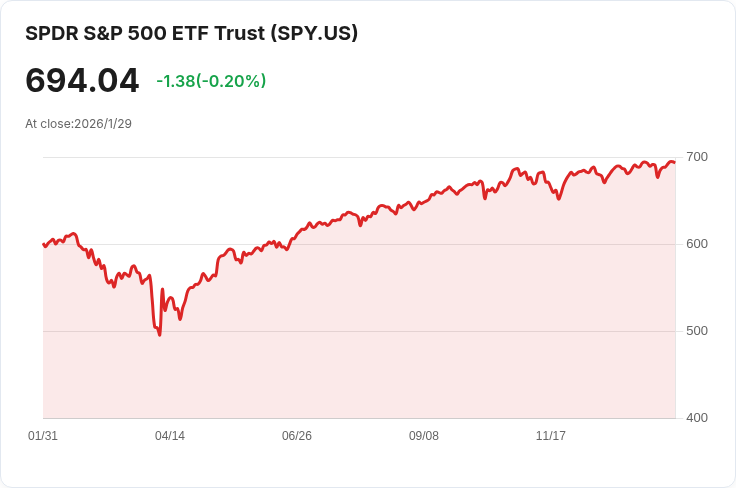Image resolution: width=736 pixels, height=488 pixels.
Task: Click the 700 horizontal gridline
Action: tap(300, 157)
